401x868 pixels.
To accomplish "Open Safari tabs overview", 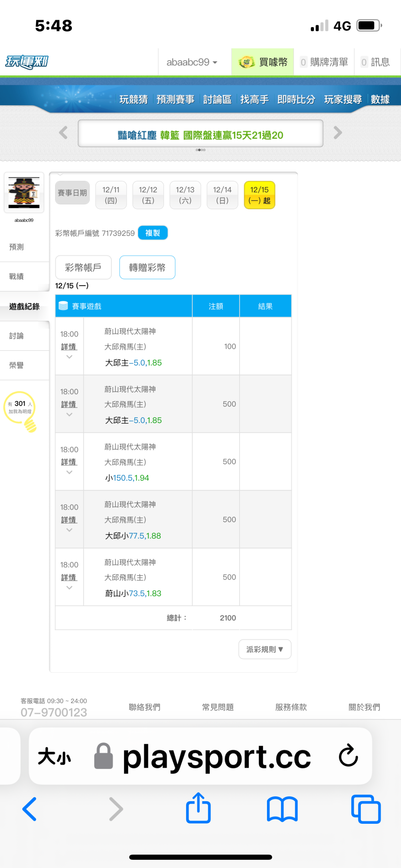I will pyautogui.click(x=366, y=809).
